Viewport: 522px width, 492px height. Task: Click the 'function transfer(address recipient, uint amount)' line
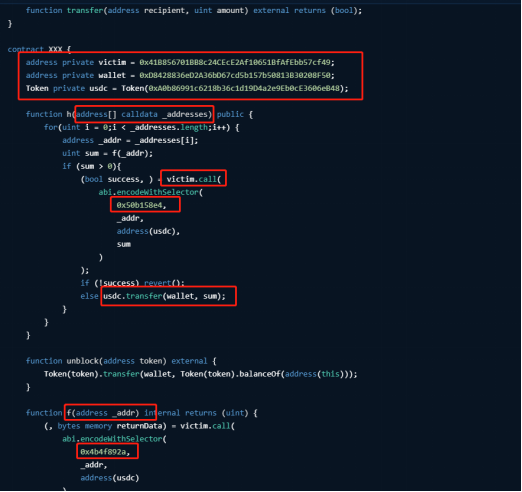(x=194, y=10)
